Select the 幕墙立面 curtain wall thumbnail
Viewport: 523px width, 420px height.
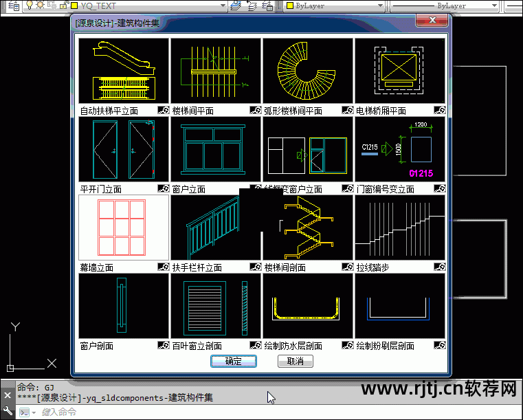(124, 228)
